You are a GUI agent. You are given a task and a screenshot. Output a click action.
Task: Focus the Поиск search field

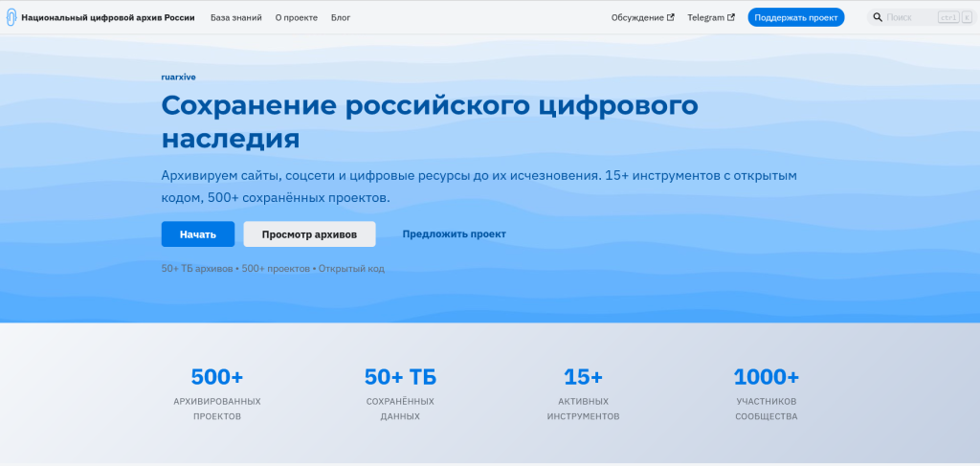(907, 17)
